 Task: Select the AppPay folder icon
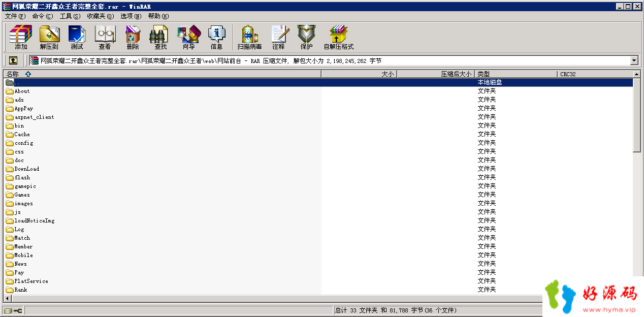10,109
